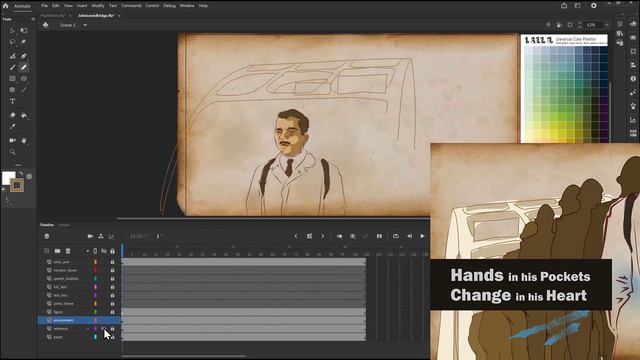Screen dimensions: 640x360
Task: Toggle show-as-outlines for all layers header
Action: click(95, 251)
